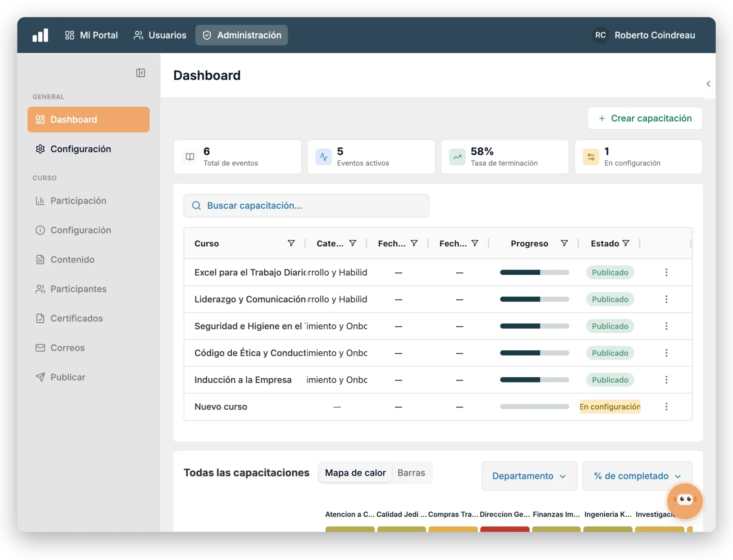Click the Nuevo curso course name
The width and height of the screenshot is (733, 560).
pyautogui.click(x=221, y=407)
